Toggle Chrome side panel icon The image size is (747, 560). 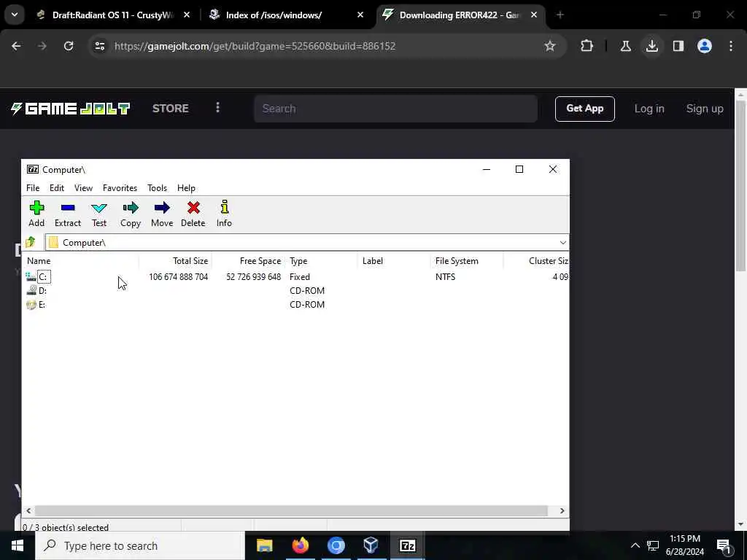(678, 46)
